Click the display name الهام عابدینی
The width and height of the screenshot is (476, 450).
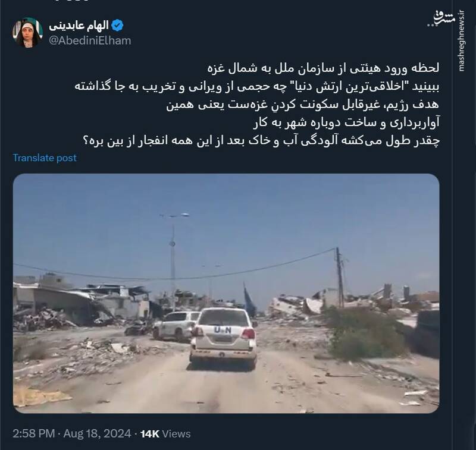(79, 26)
